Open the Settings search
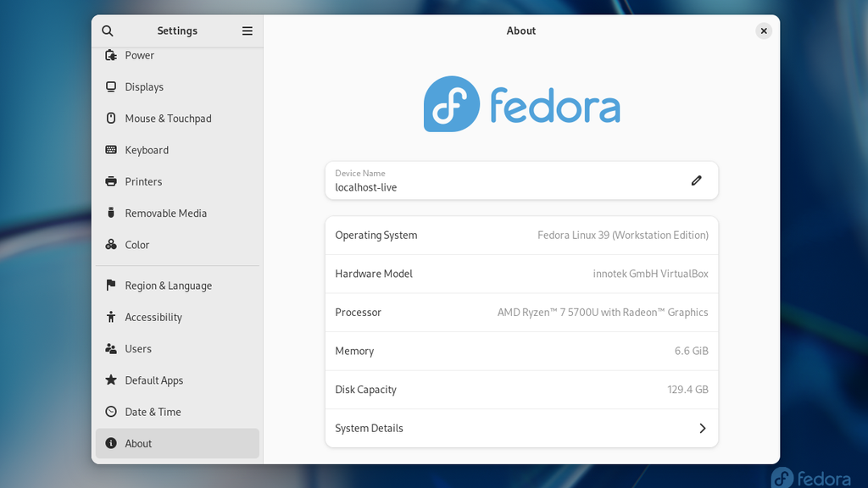The height and width of the screenshot is (488, 868). click(x=107, y=30)
